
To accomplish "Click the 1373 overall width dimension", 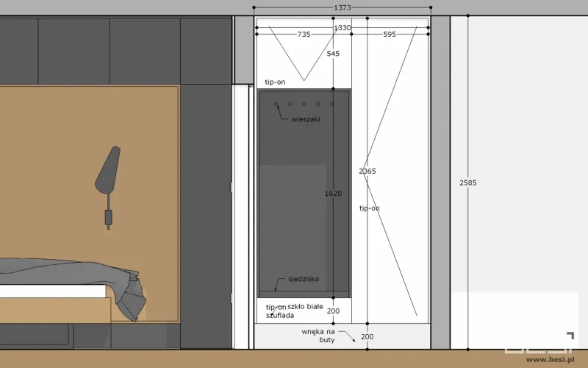I will (x=342, y=7).
